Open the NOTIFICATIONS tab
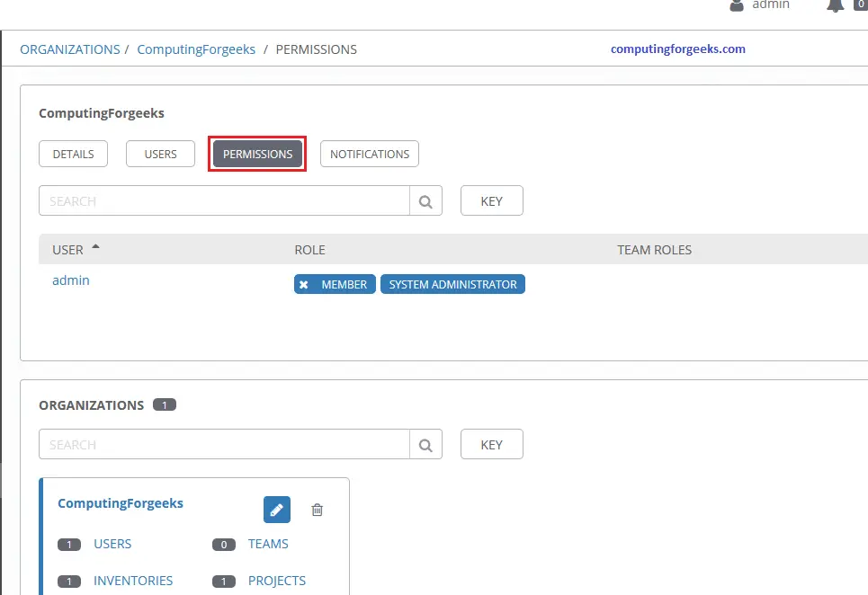 370,154
